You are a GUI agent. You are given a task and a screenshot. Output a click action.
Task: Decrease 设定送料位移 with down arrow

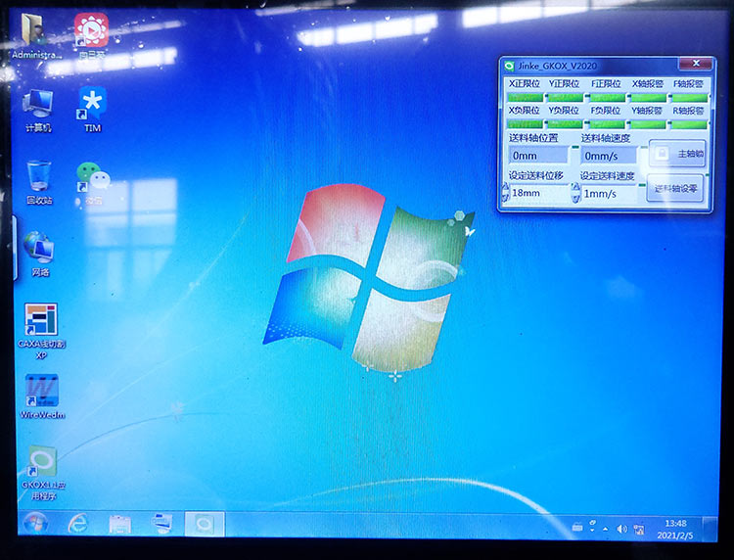click(x=506, y=197)
